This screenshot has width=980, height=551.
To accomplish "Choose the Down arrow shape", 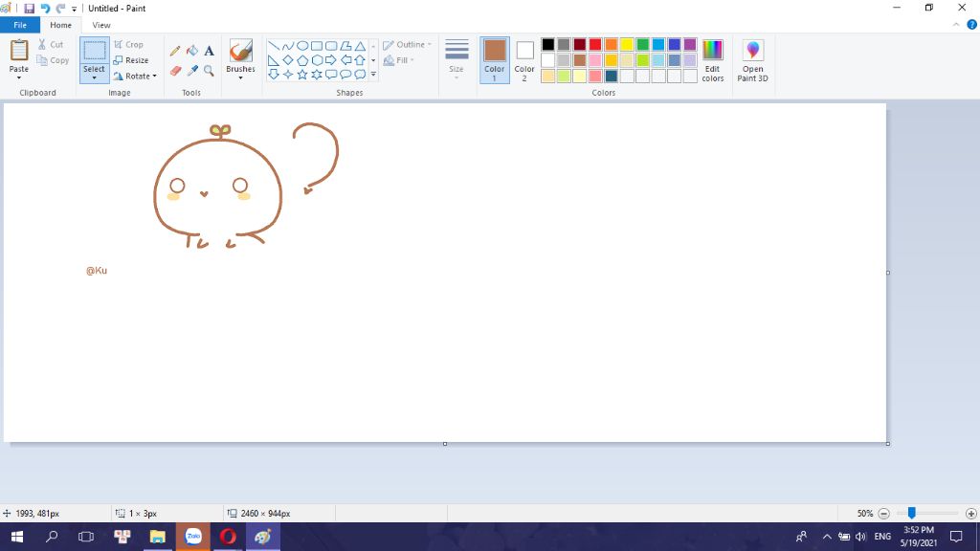I will pos(274,75).
